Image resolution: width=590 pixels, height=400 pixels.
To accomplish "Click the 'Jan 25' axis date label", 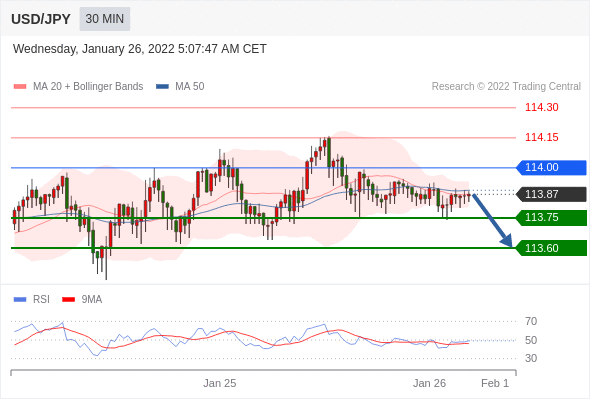I will [x=220, y=383].
